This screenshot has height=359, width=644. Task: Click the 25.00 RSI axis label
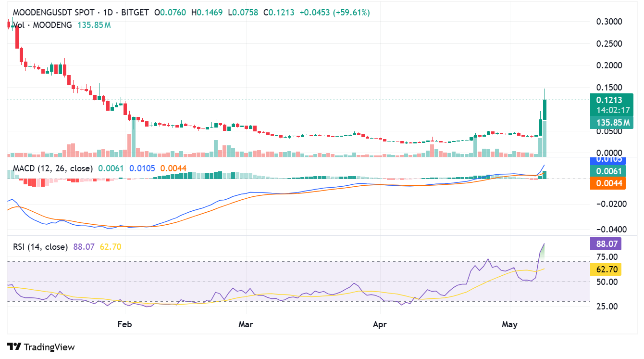[x=607, y=307]
